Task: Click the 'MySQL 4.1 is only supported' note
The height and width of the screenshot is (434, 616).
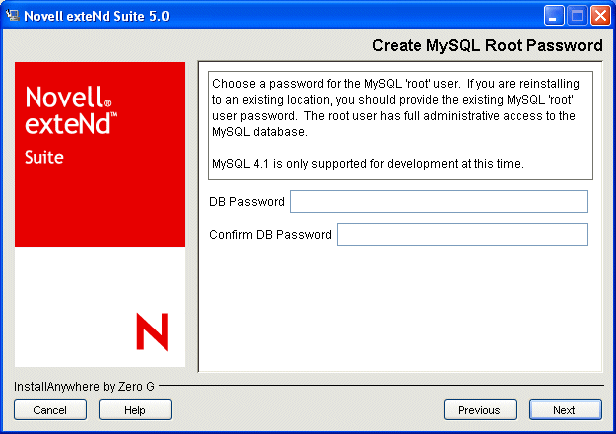Action: (368, 164)
